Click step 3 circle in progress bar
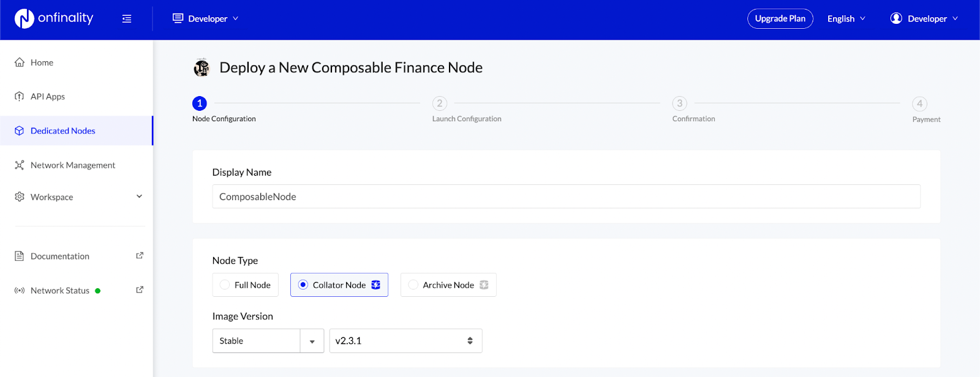The height and width of the screenshot is (377, 980). coord(680,103)
